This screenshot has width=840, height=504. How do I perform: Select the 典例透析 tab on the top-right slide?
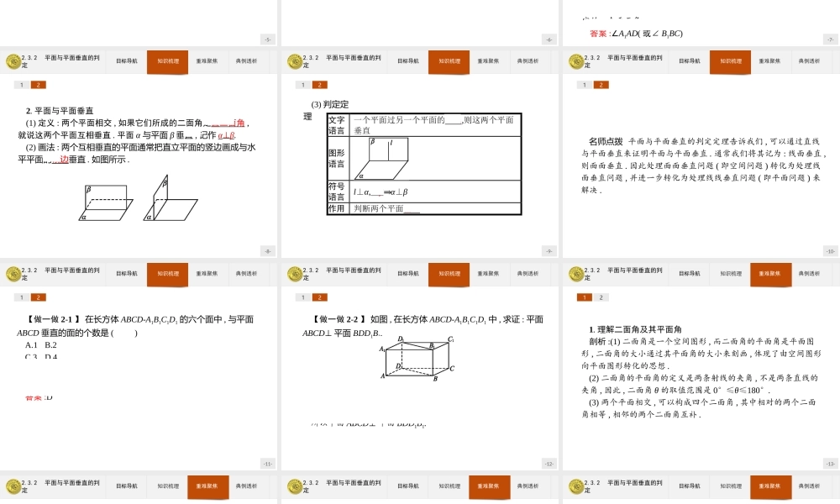coord(808,60)
